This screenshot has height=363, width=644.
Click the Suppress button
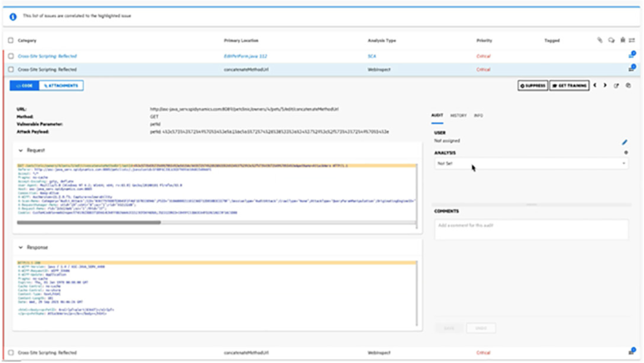coord(532,85)
